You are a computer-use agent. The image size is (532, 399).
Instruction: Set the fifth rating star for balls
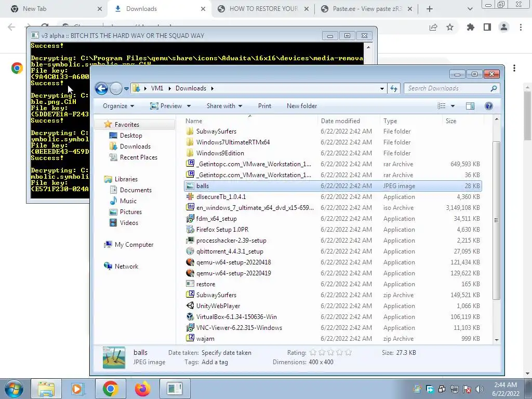click(348, 353)
